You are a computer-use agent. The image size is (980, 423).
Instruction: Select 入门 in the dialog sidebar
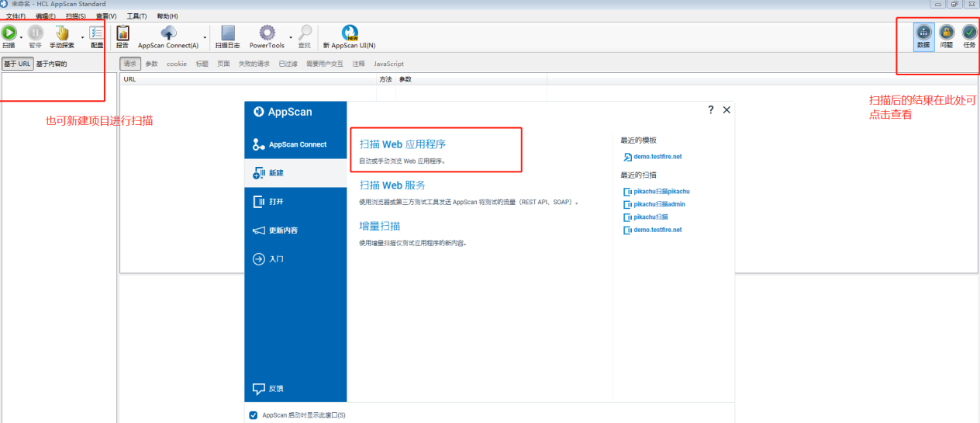pyautogui.click(x=295, y=259)
